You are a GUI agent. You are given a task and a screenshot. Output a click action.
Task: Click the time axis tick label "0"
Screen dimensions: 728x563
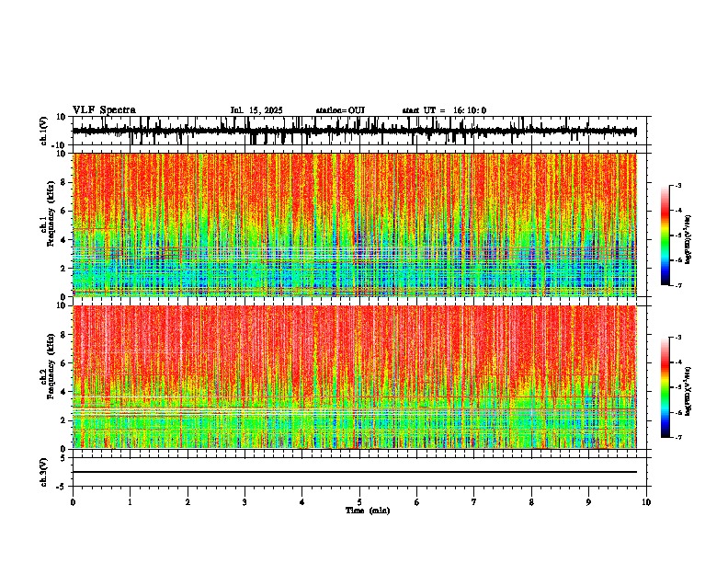(x=73, y=502)
